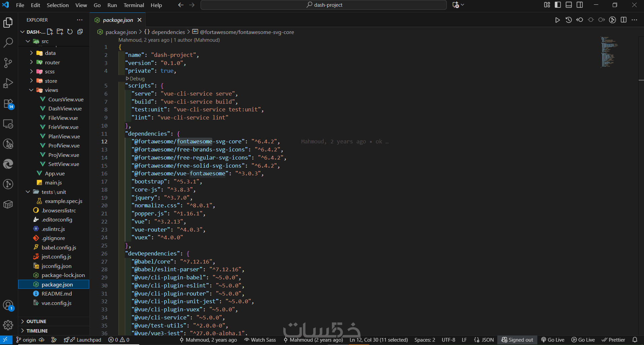Go forward using the title bar arrow
644x345 pixels.
pyautogui.click(x=192, y=5)
